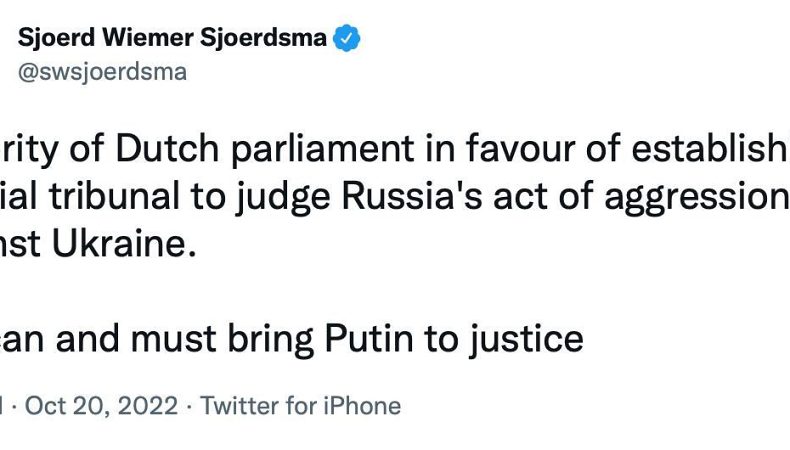Click the word must in the last line

pos(174,339)
